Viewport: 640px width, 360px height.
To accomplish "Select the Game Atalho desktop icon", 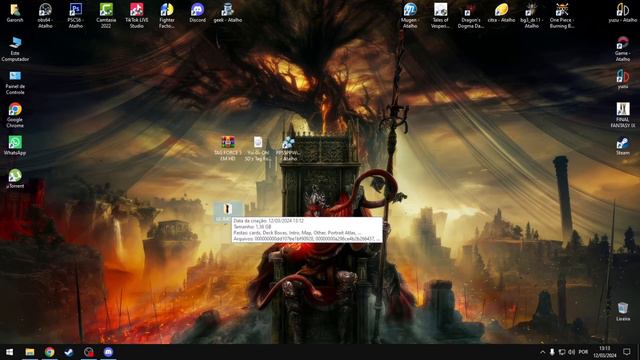I will (x=623, y=49).
